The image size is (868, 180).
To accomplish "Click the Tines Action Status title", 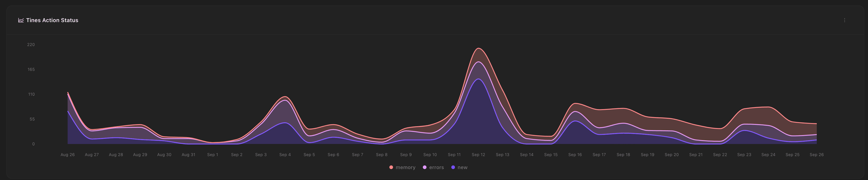I will [52, 20].
